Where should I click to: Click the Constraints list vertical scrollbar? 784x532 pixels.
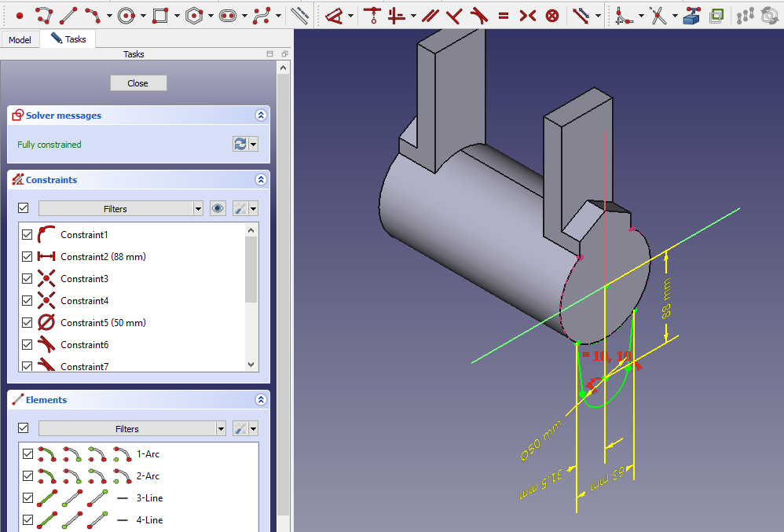click(x=251, y=270)
